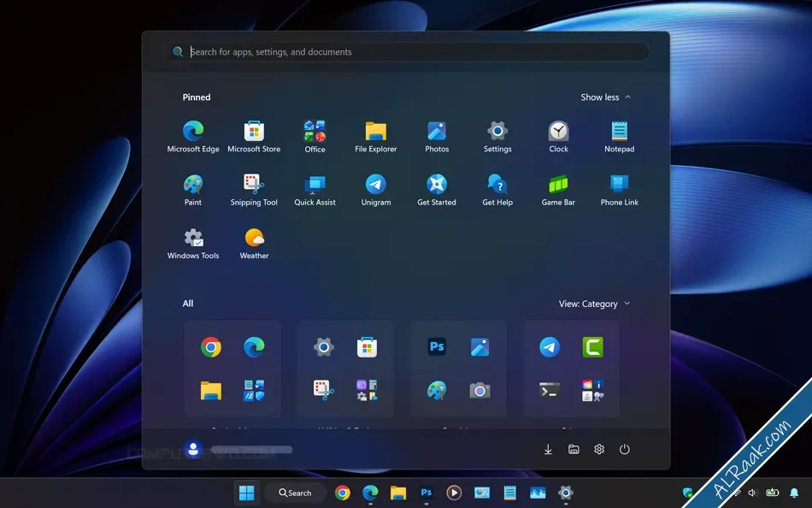This screenshot has width=812, height=508.
Task: Open Chrome from the taskbar
Action: (342, 493)
